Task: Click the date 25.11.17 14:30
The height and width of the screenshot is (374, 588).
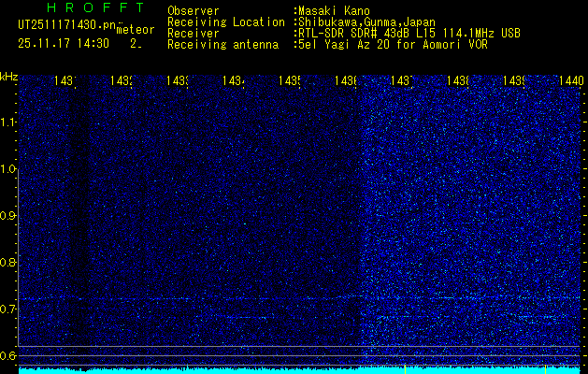Action: point(64,44)
